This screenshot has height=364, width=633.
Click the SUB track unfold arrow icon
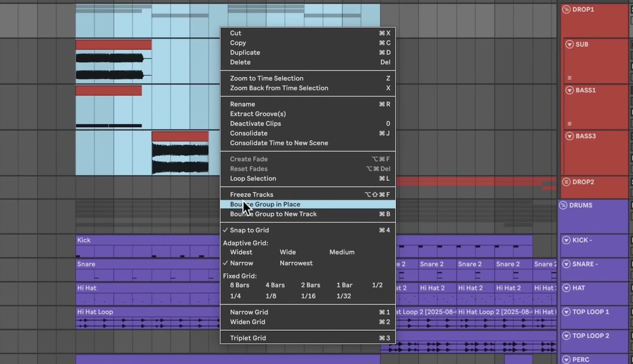click(569, 45)
